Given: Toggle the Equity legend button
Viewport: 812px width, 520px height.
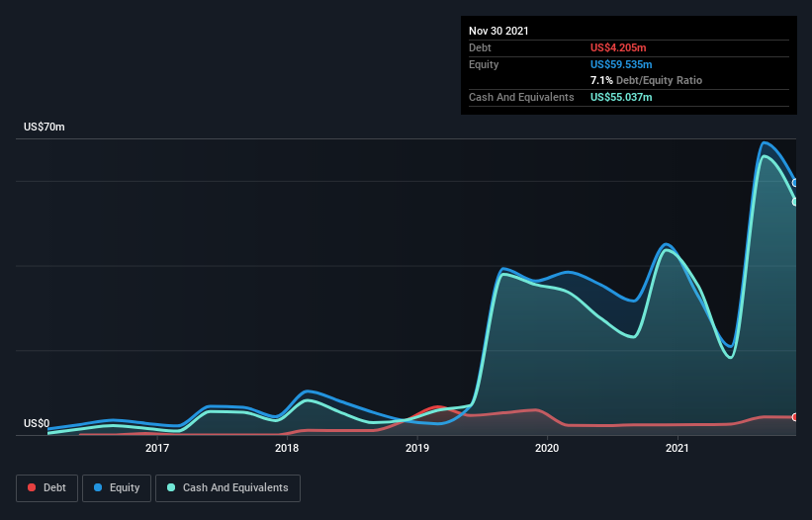Looking at the screenshot, I should [x=117, y=488].
